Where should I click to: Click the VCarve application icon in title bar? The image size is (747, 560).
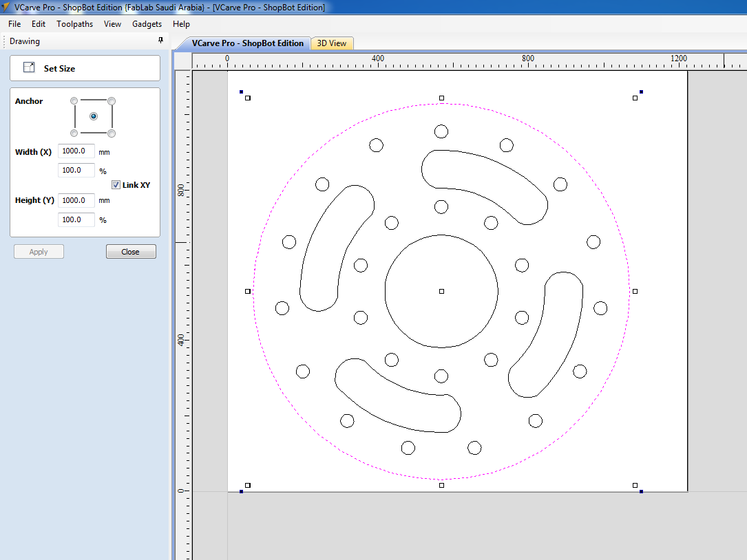point(6,7)
